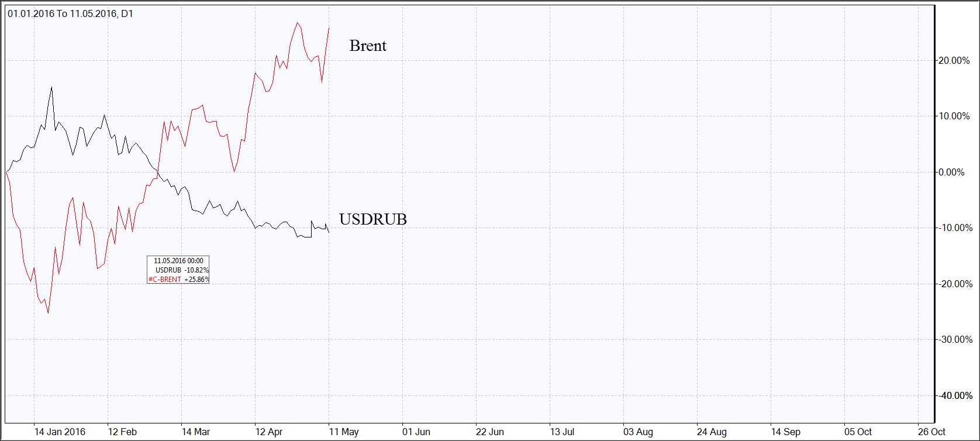This screenshot has height=441, width=980.
Task: Click the -30.00% axis label
Action: (x=957, y=340)
